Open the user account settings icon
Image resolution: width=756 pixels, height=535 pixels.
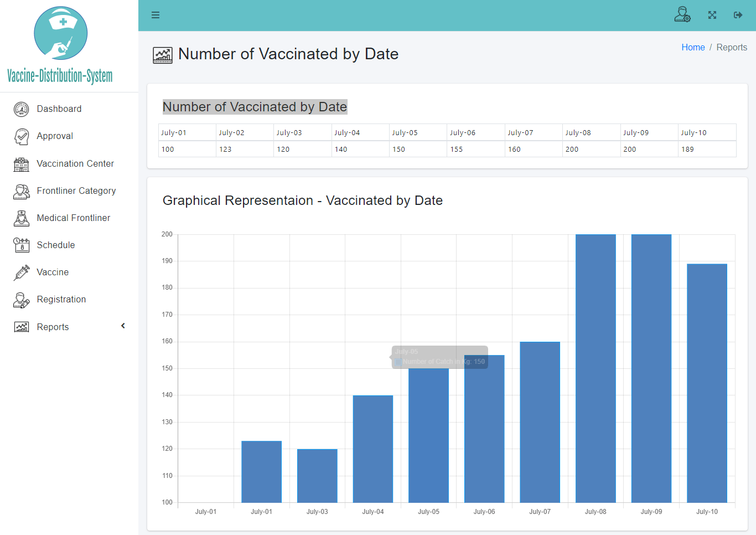(682, 14)
